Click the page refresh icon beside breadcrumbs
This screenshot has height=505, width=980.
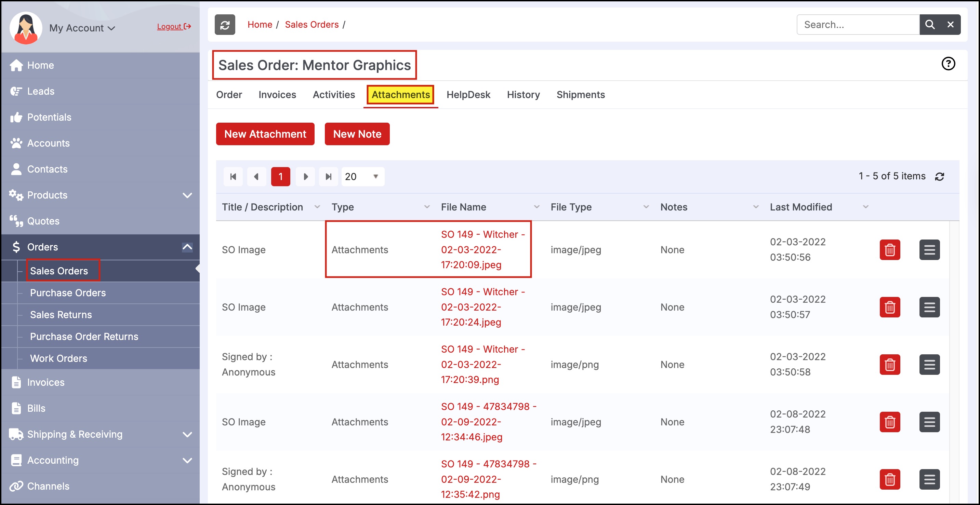tap(225, 25)
